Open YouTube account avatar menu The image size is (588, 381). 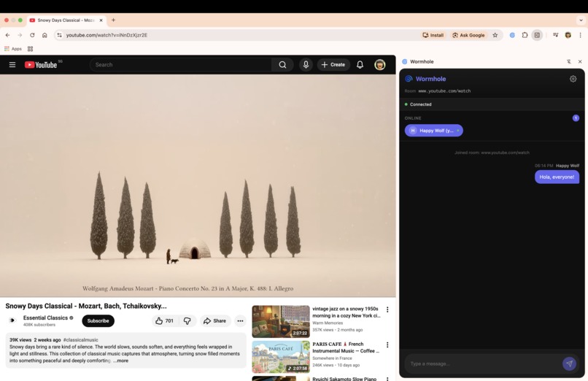[380, 65]
